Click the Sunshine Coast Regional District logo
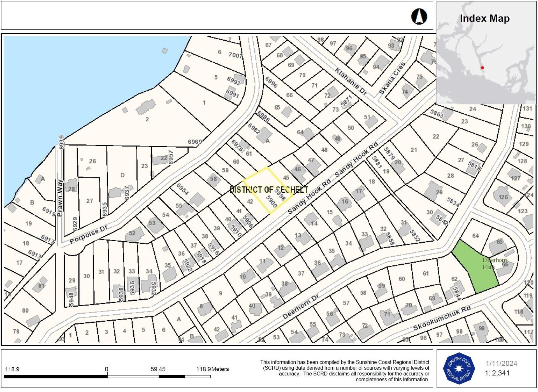This screenshot has width=538, height=392. [x=458, y=368]
